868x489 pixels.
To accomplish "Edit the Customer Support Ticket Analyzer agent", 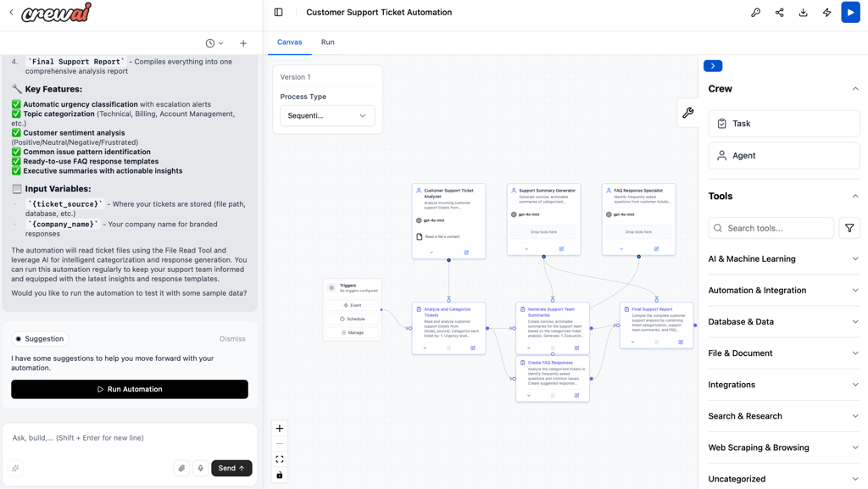I will coord(466,253).
